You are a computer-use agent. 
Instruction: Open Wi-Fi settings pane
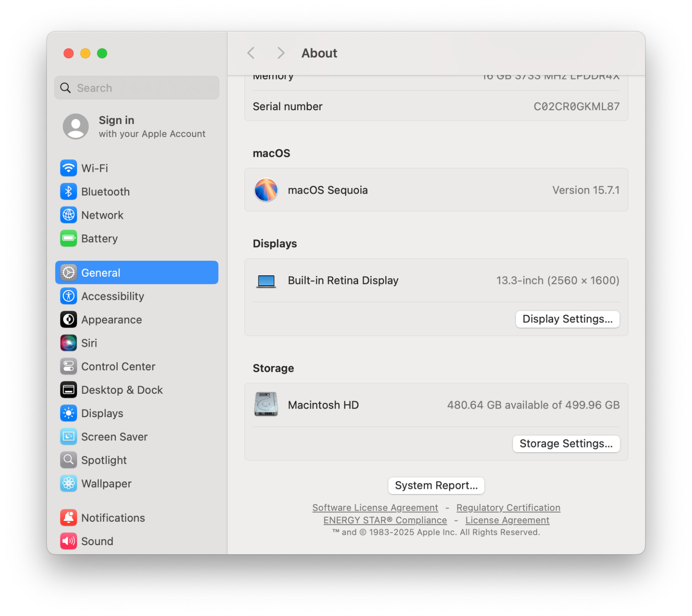point(137,168)
